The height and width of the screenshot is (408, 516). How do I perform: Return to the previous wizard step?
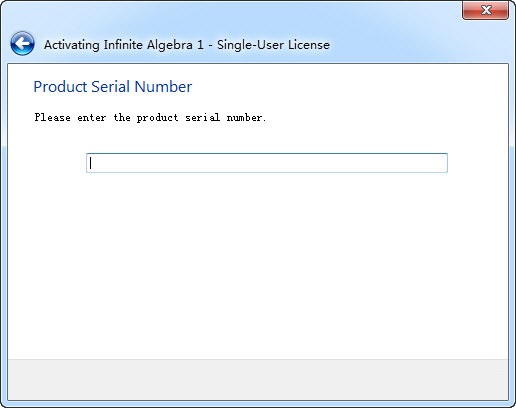pyautogui.click(x=22, y=44)
